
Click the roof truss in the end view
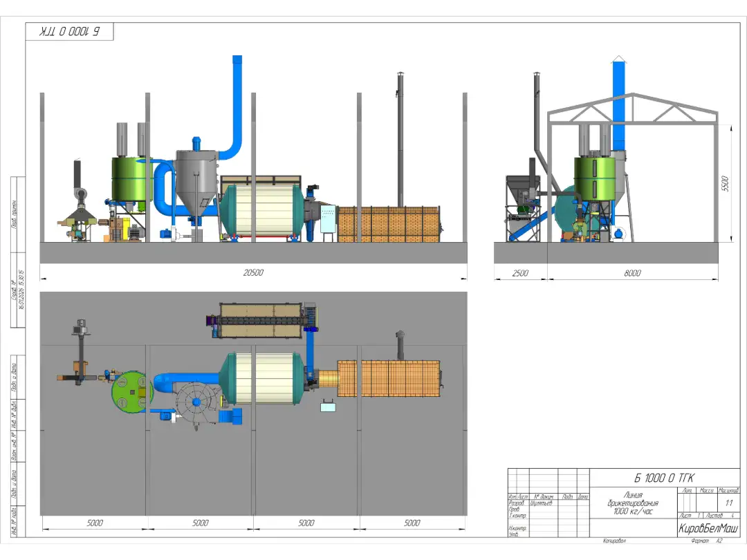[632, 109]
